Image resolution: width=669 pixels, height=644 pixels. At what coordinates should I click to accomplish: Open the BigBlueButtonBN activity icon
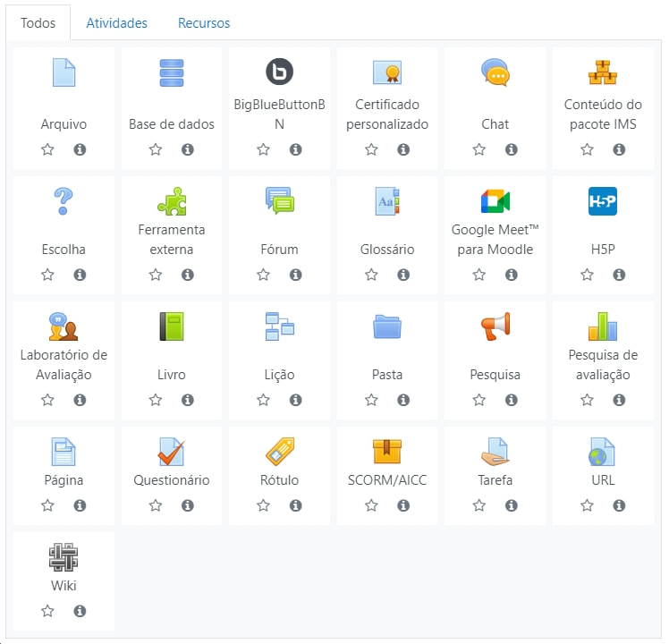(279, 72)
